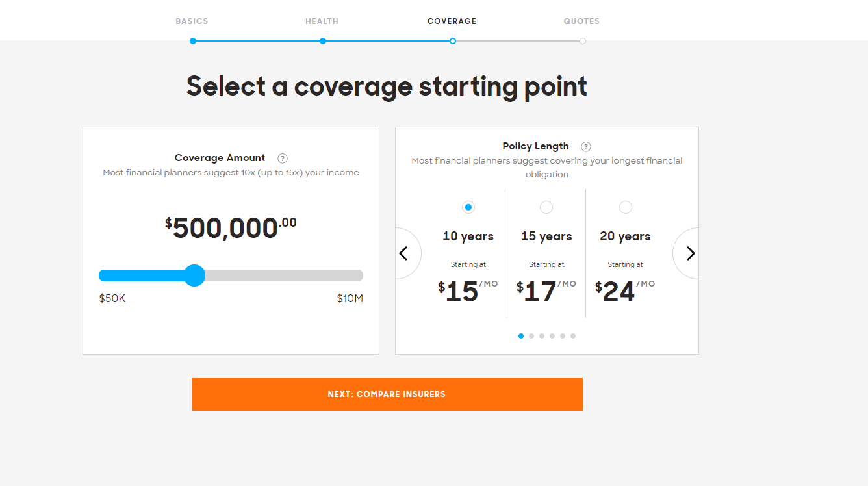Viewport: 868px width, 486px height.
Task: Jump to second carousel page dot
Action: pos(531,336)
